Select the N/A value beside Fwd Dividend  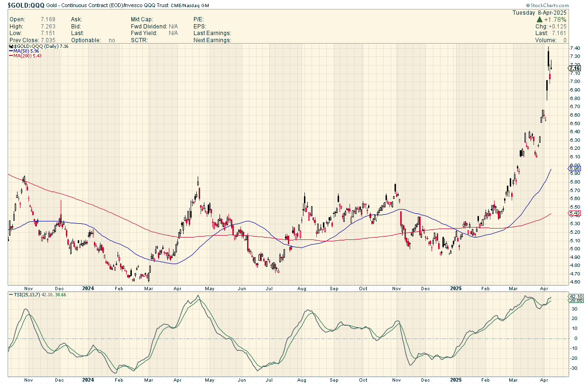(x=173, y=27)
